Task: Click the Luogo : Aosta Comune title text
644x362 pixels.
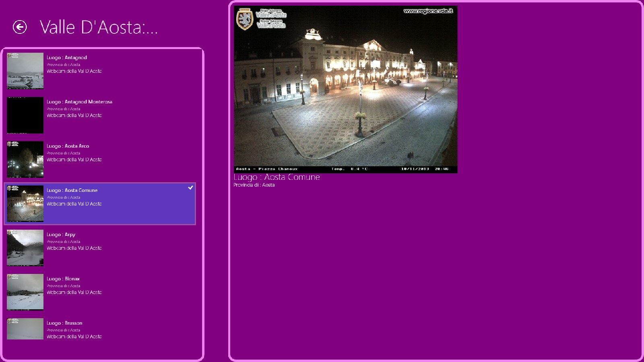Action: [277, 177]
